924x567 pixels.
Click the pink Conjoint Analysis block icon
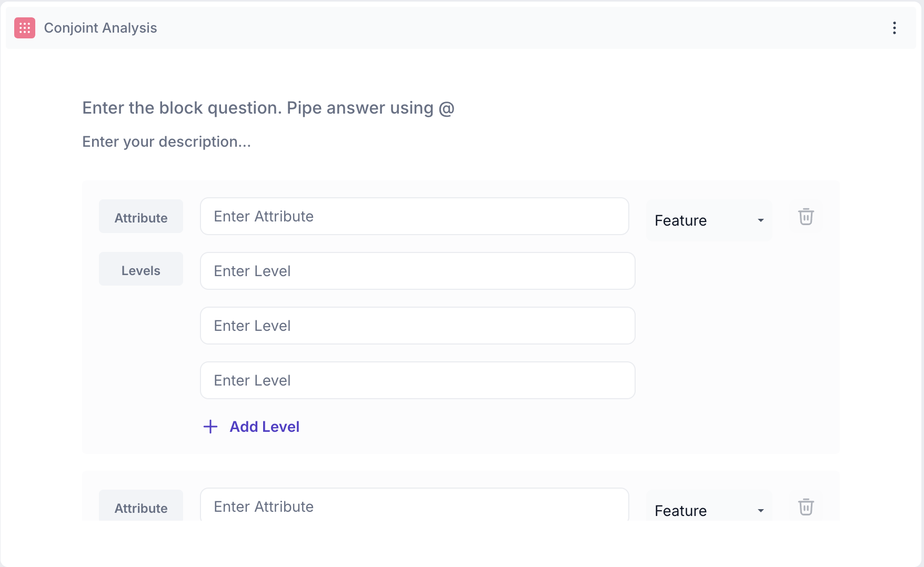pos(25,28)
